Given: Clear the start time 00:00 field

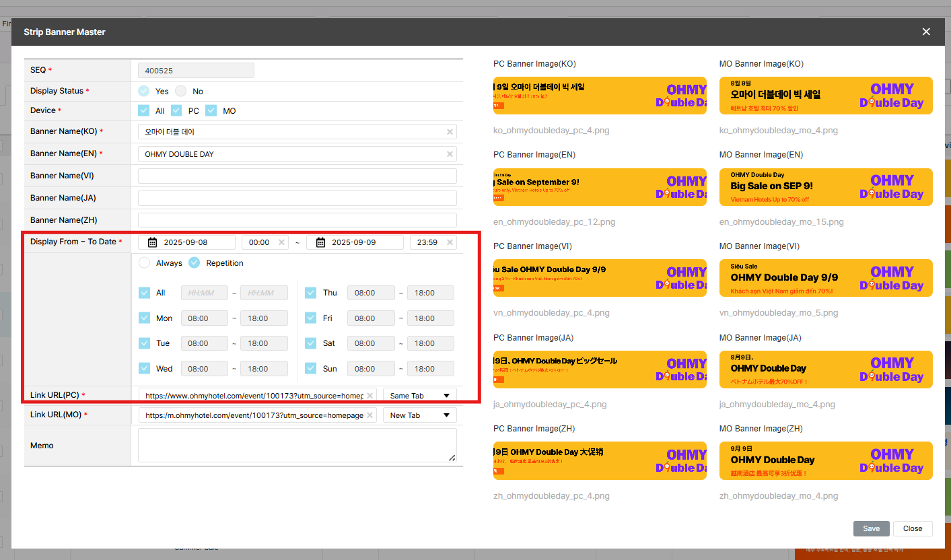Looking at the screenshot, I should [281, 242].
